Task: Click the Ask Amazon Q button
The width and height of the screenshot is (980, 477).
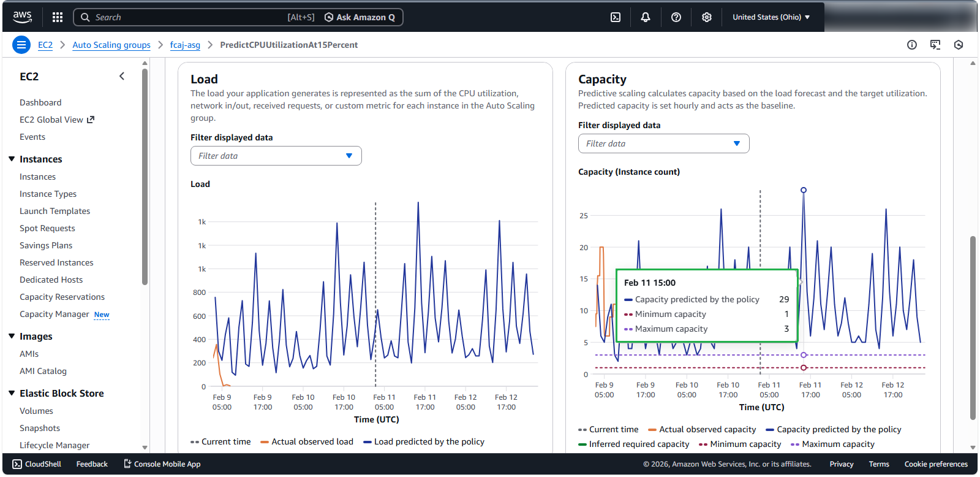Action: (360, 17)
